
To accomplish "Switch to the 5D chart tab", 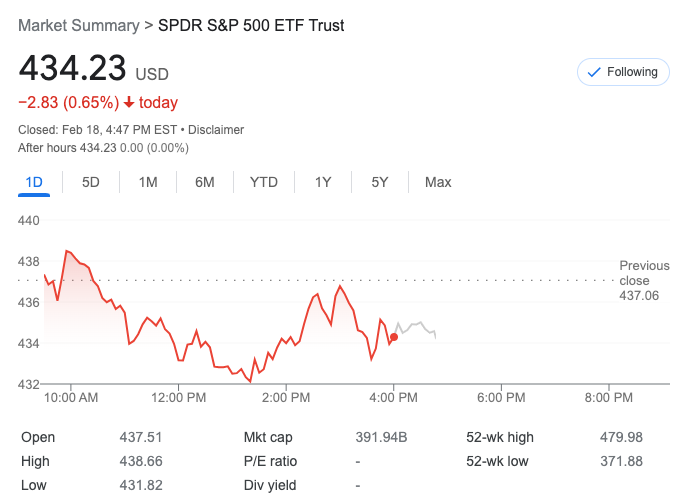I will click(x=91, y=182).
